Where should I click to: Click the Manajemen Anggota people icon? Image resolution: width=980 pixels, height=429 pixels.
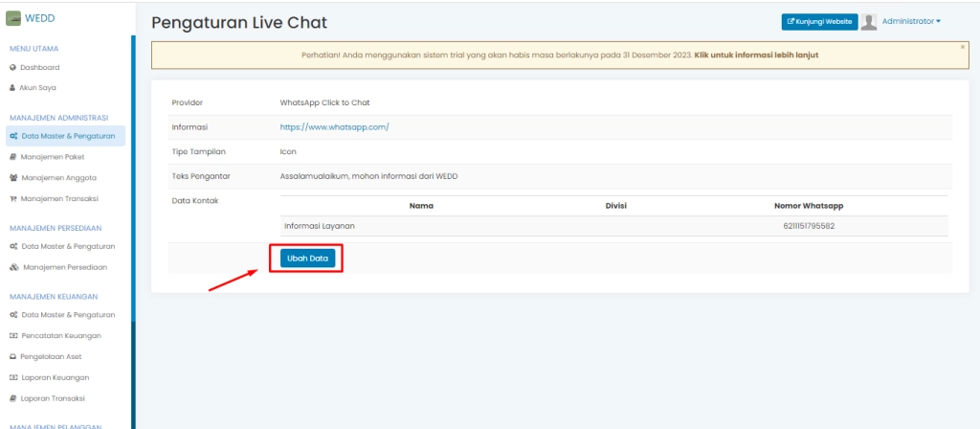click(x=13, y=177)
